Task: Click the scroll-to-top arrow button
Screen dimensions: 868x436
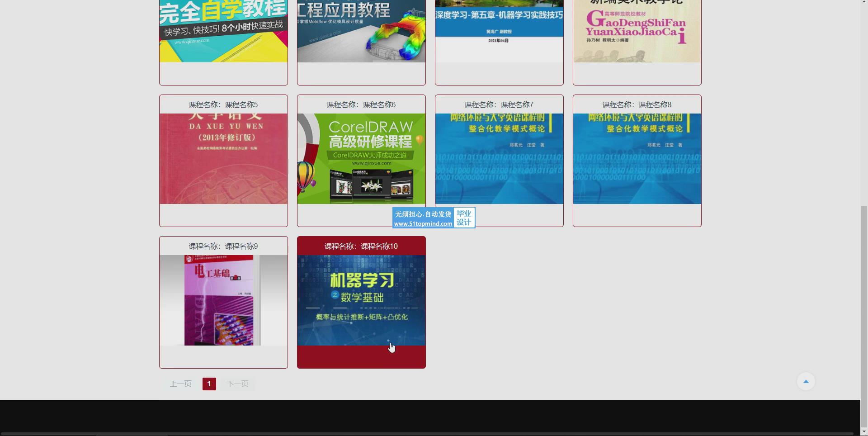Action: pyautogui.click(x=806, y=381)
